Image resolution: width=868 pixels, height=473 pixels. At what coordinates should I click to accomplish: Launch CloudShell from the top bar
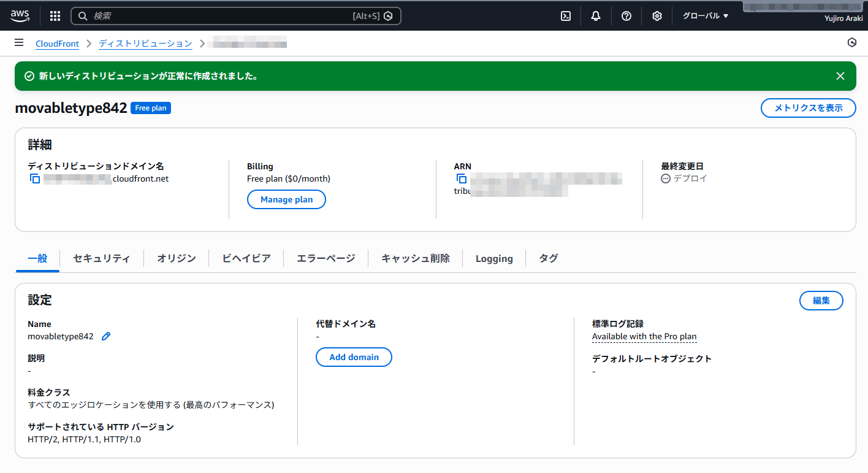(566, 16)
